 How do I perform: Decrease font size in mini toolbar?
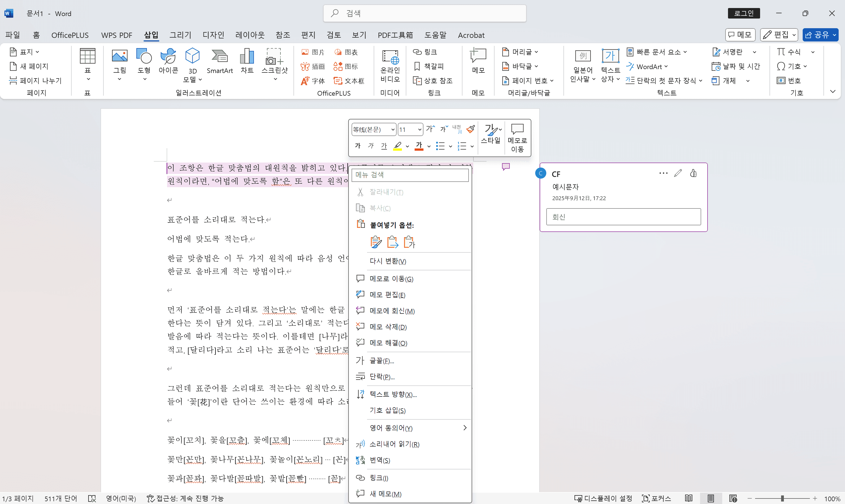[444, 129]
